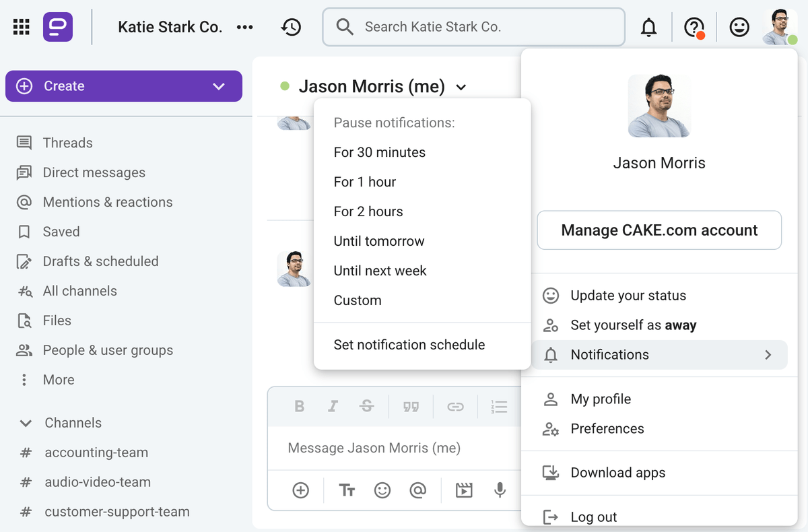The image size is (808, 532).
Task: Collapse the Channels section
Action: click(x=25, y=422)
